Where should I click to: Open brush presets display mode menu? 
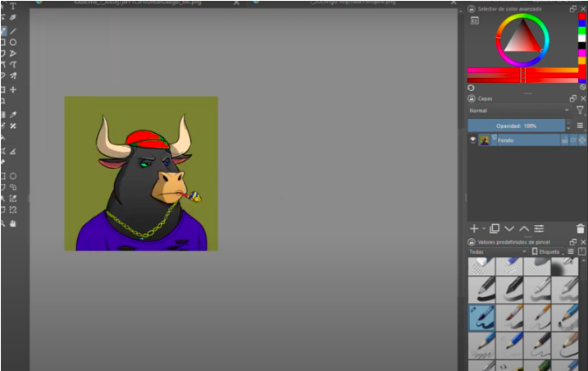(x=571, y=252)
